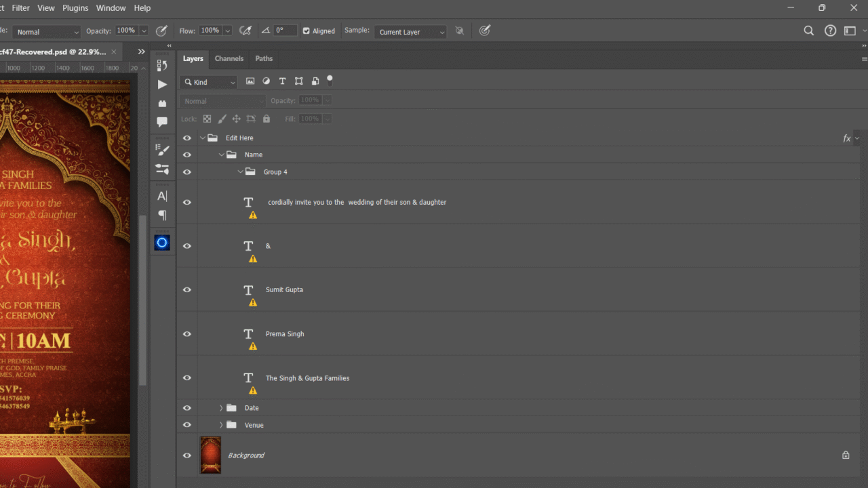Image resolution: width=868 pixels, height=488 pixels.
Task: Click the search icon in options bar
Action: click(x=808, y=31)
